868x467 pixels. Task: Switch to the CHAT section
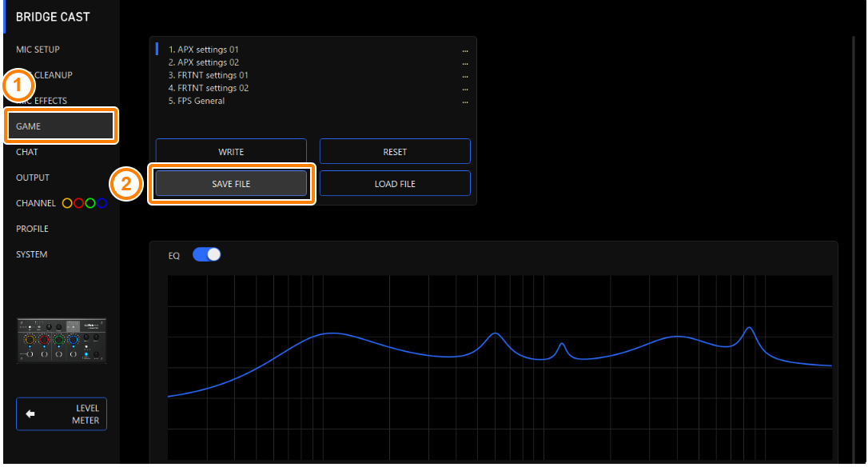(27, 152)
